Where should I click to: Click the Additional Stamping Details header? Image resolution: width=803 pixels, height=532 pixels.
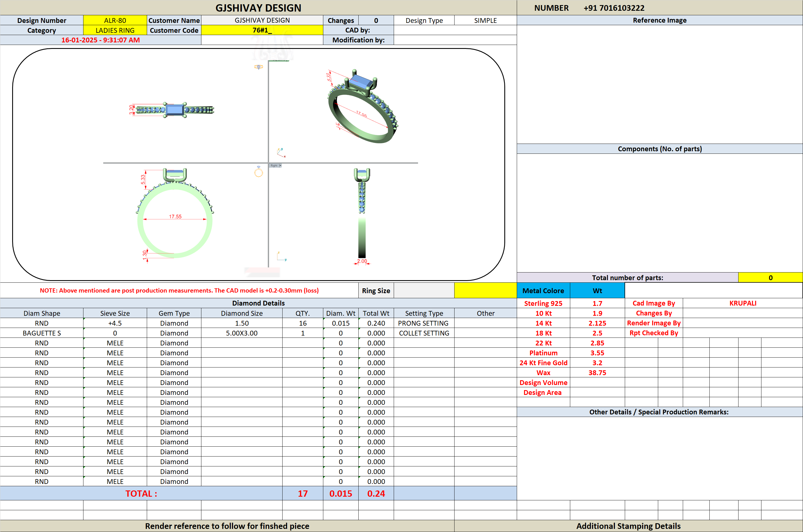[628, 526]
